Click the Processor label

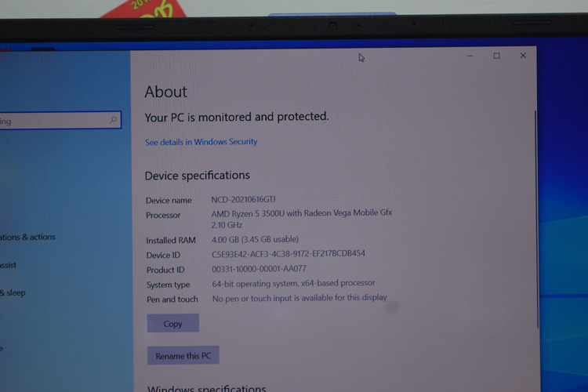tap(163, 216)
